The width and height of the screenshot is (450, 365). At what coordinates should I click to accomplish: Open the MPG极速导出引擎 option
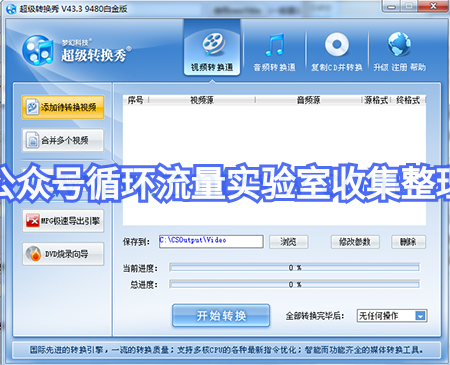(x=63, y=221)
